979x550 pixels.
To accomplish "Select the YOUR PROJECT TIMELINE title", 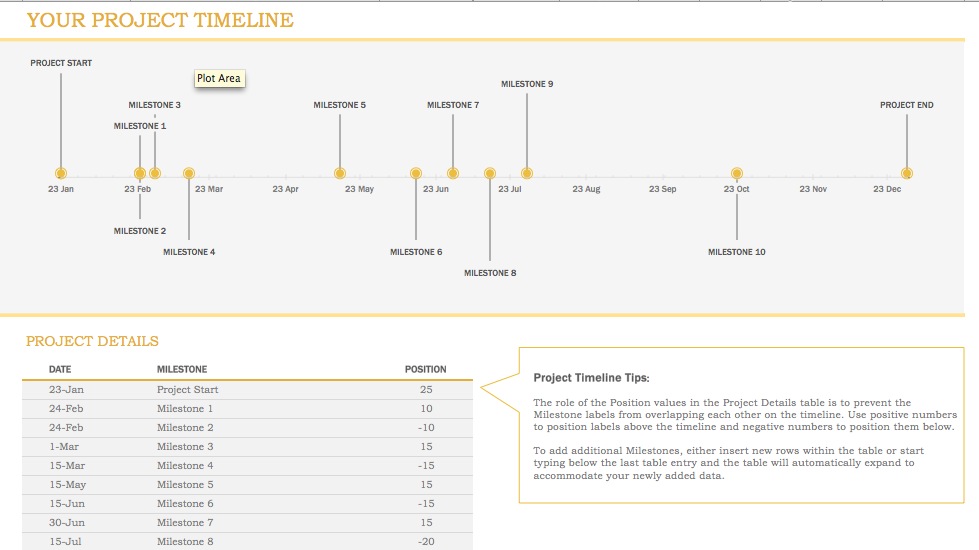I will tap(160, 20).
